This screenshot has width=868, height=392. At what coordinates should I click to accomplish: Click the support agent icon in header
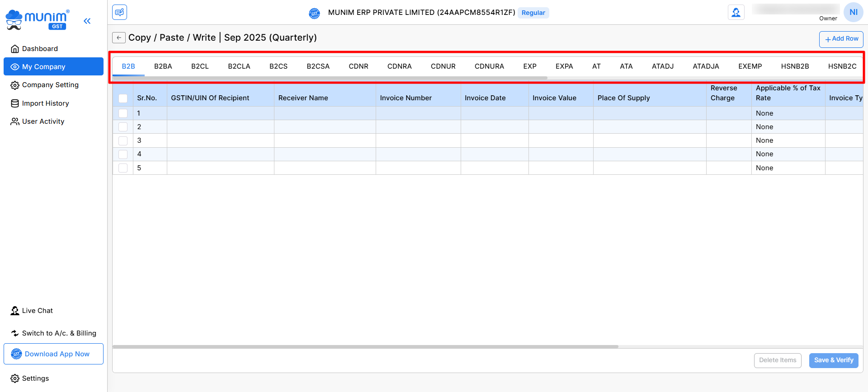[736, 13]
